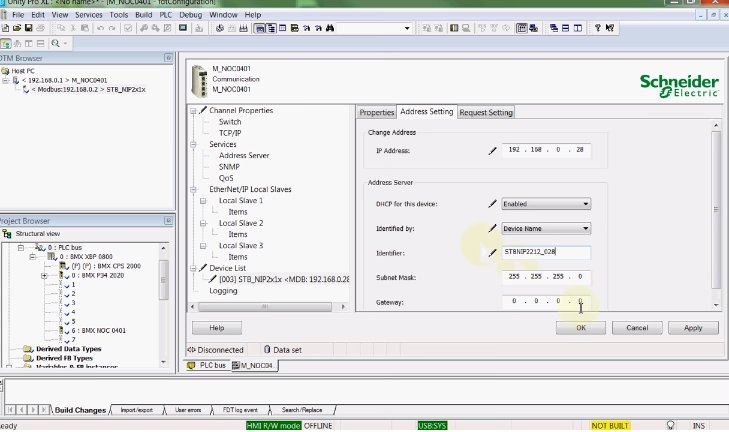Switch to the PLC bus window tab
Viewport: 729px width, 432px height.
point(206,366)
